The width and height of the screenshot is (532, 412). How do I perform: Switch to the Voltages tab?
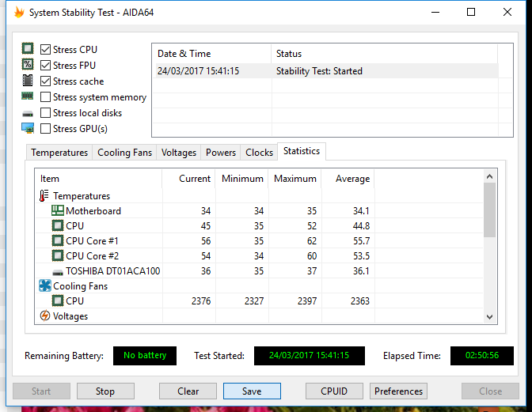coord(179,153)
